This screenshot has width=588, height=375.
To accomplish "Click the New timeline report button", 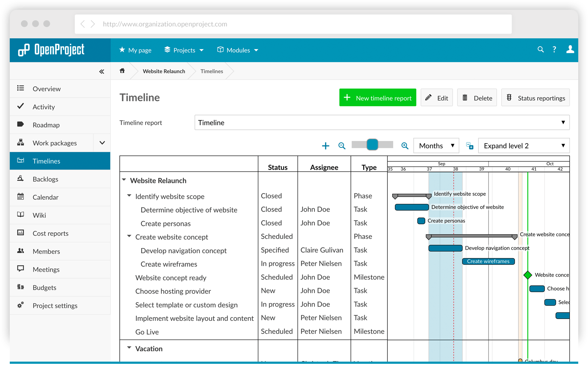I will [x=378, y=98].
